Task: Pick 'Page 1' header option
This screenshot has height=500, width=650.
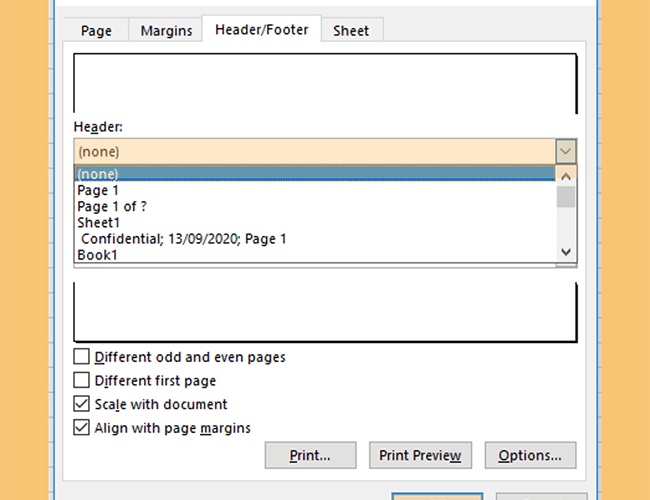Action: 315,190
